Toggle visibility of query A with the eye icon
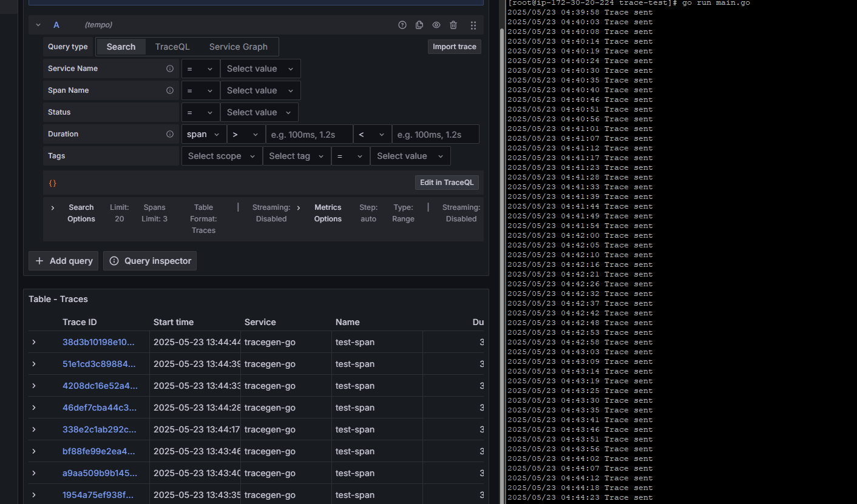This screenshot has width=857, height=504. click(x=436, y=25)
